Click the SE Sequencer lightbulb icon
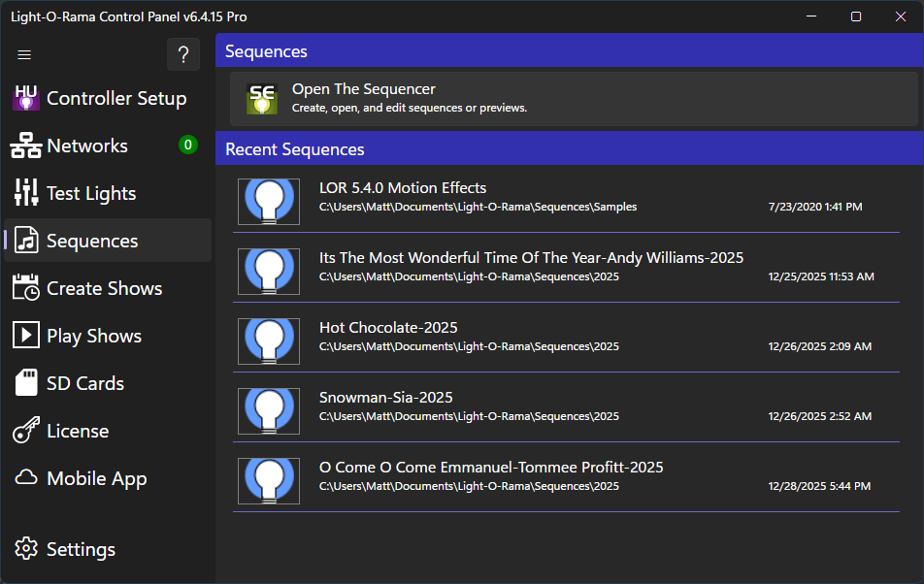 pos(262,99)
